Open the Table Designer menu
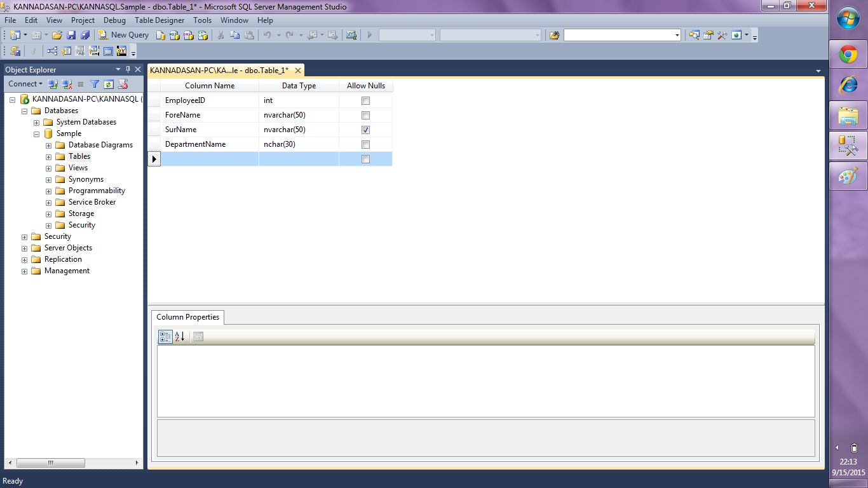The width and height of the screenshot is (868, 488). (159, 20)
